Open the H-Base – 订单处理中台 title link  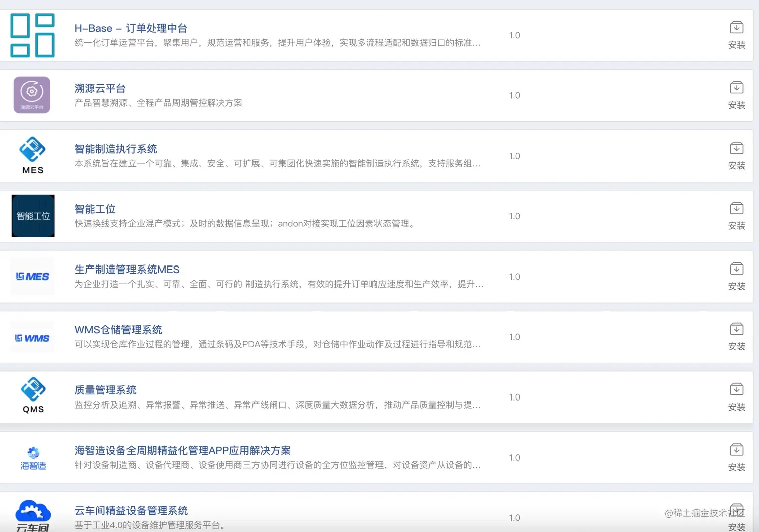[x=131, y=28]
